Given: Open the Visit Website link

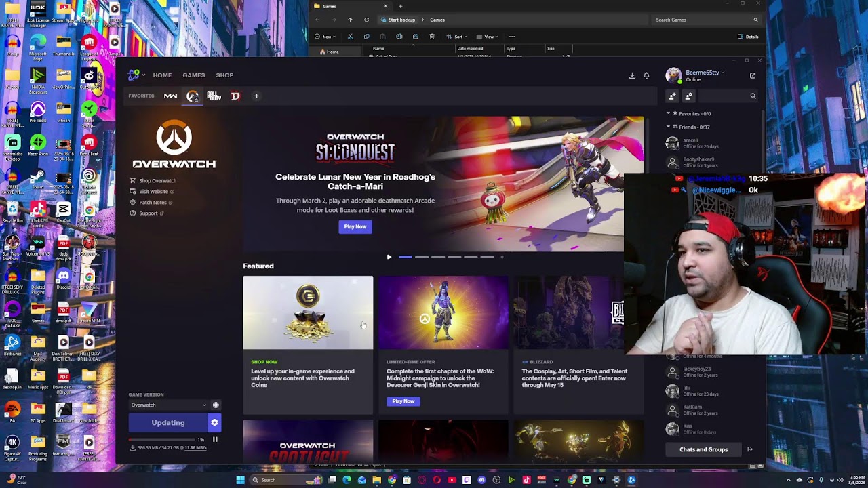Looking at the screenshot, I should (151, 192).
